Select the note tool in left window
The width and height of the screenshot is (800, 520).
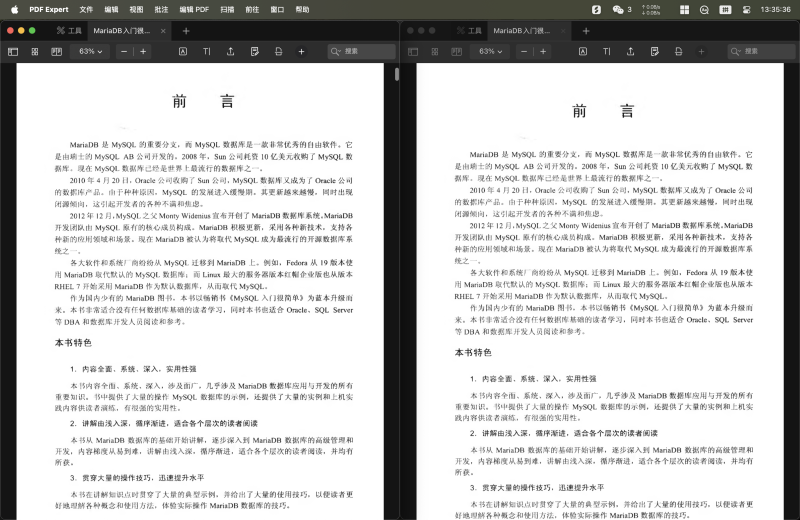(x=255, y=51)
